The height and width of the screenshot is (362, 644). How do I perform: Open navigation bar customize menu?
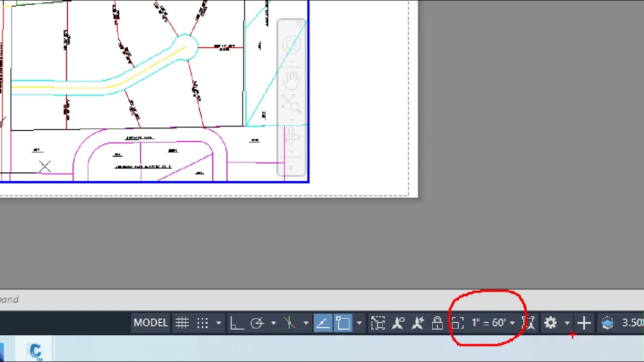(291, 167)
